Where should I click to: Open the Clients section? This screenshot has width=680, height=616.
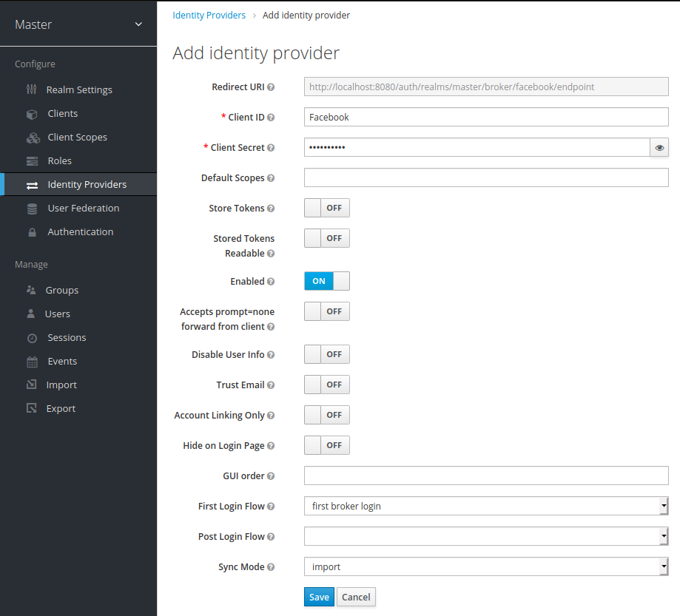[x=62, y=114]
